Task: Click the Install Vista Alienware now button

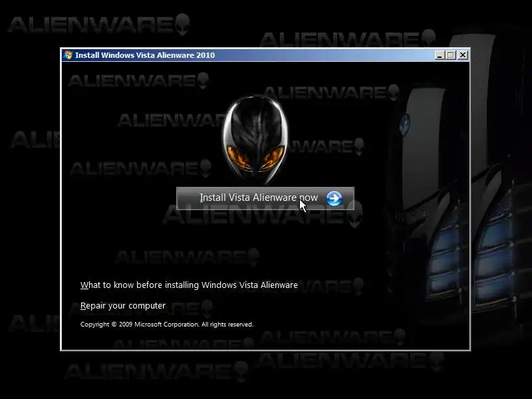Action: pyautogui.click(x=265, y=198)
